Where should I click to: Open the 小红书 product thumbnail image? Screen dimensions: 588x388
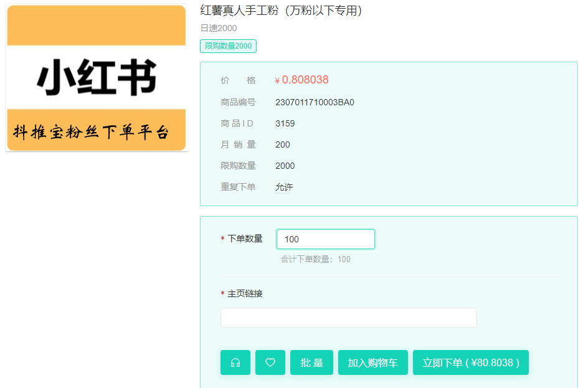(x=97, y=78)
